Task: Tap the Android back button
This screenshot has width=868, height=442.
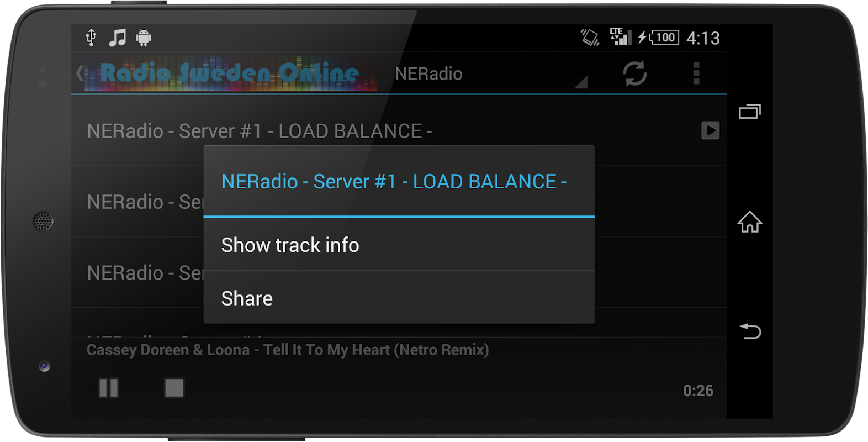Action: (750, 331)
